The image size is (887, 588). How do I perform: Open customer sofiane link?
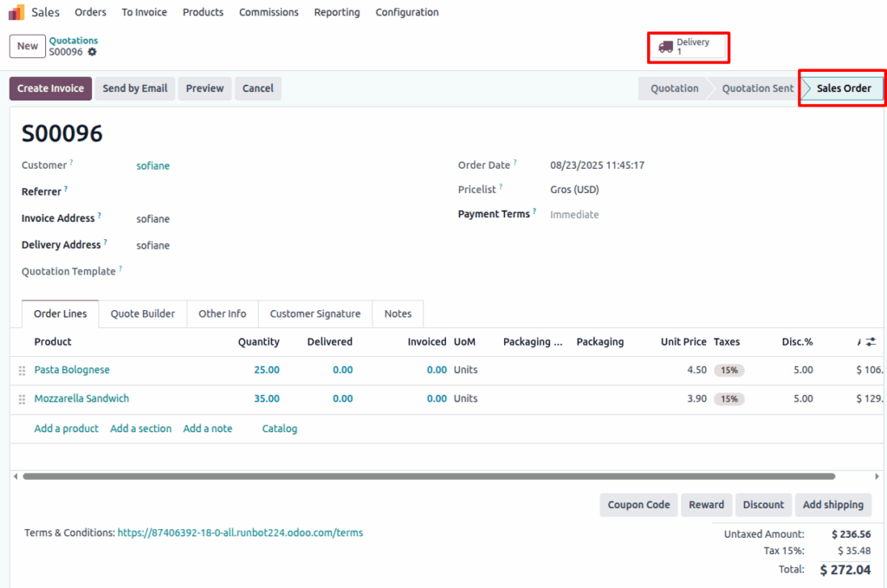tap(152, 165)
